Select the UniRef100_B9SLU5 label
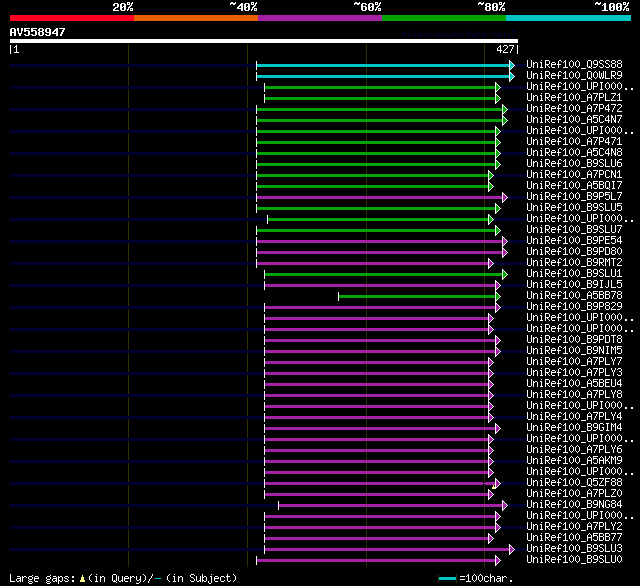Image resolution: width=640 pixels, height=586 pixels. click(x=574, y=208)
